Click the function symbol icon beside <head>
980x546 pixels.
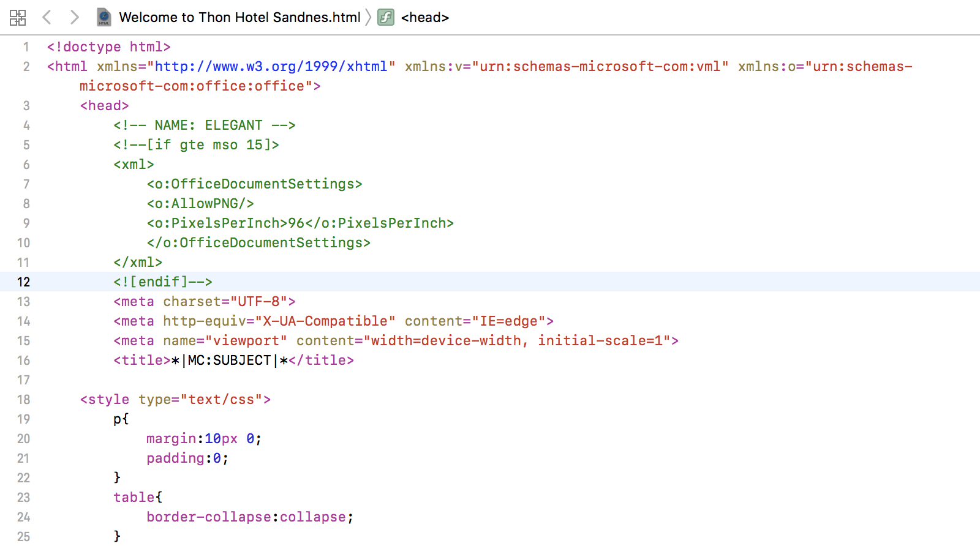tap(386, 17)
